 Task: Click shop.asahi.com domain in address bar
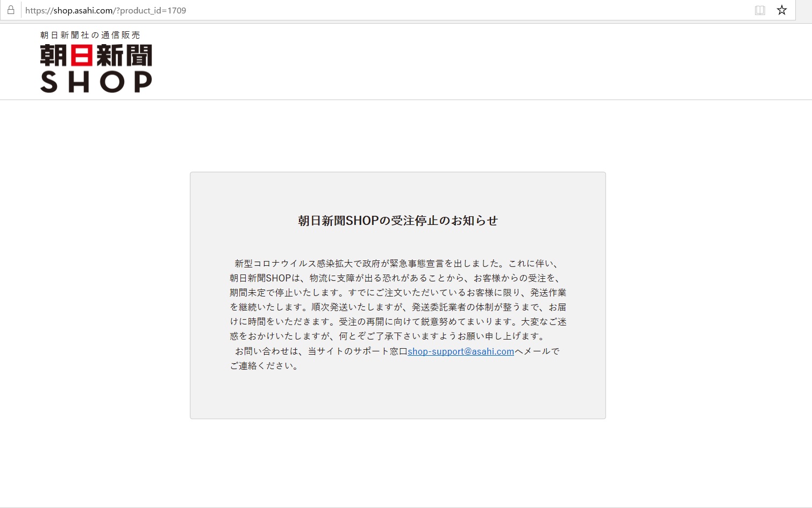[83, 10]
